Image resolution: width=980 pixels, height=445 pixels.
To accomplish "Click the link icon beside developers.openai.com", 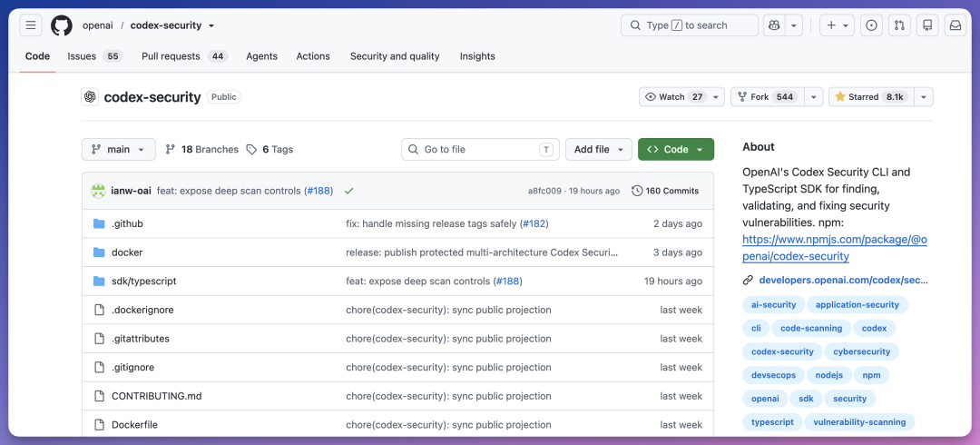I will [x=748, y=281].
